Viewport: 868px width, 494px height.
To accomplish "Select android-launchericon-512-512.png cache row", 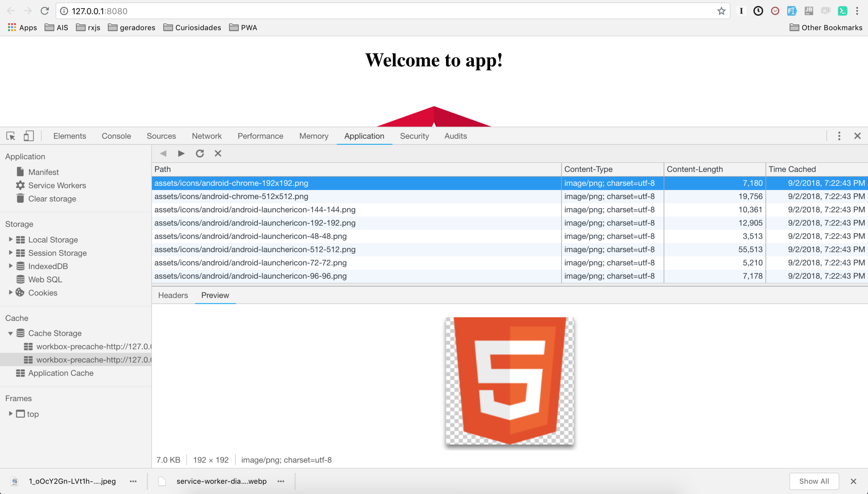I will (x=255, y=250).
